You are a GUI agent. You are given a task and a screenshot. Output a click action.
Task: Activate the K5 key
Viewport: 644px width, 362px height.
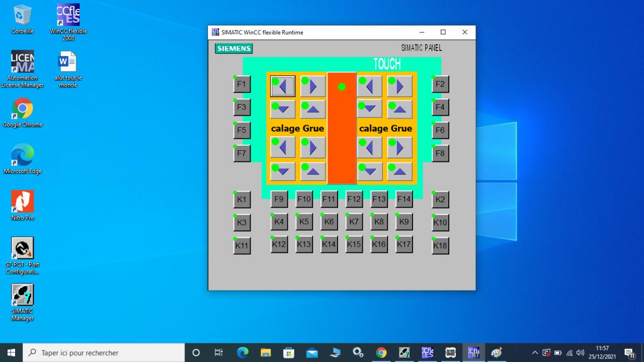point(304,222)
